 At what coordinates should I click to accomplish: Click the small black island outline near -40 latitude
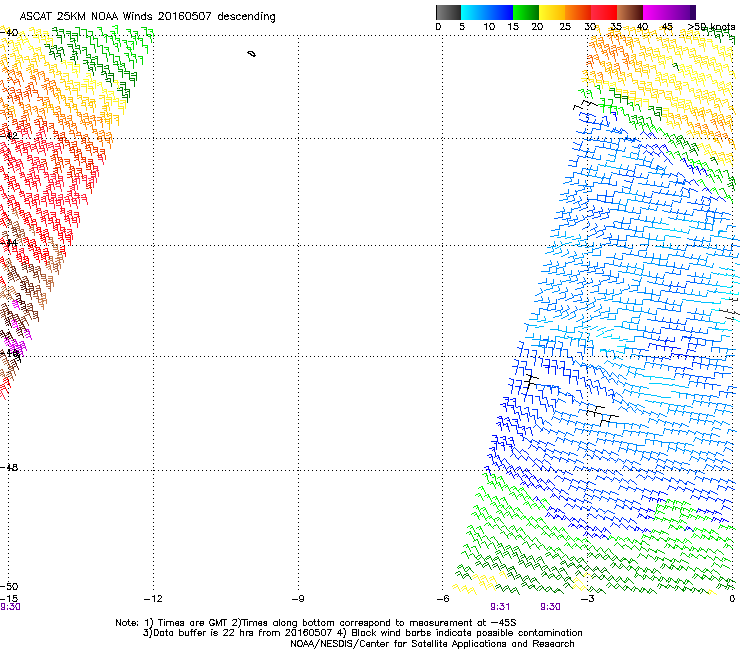(252, 54)
